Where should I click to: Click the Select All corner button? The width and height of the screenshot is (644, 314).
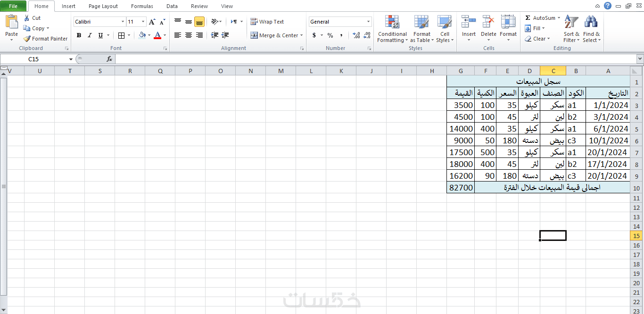(636, 71)
